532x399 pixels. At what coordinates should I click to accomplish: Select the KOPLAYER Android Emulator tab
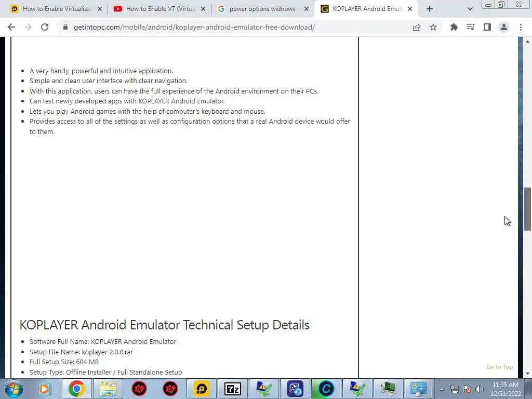click(x=366, y=9)
